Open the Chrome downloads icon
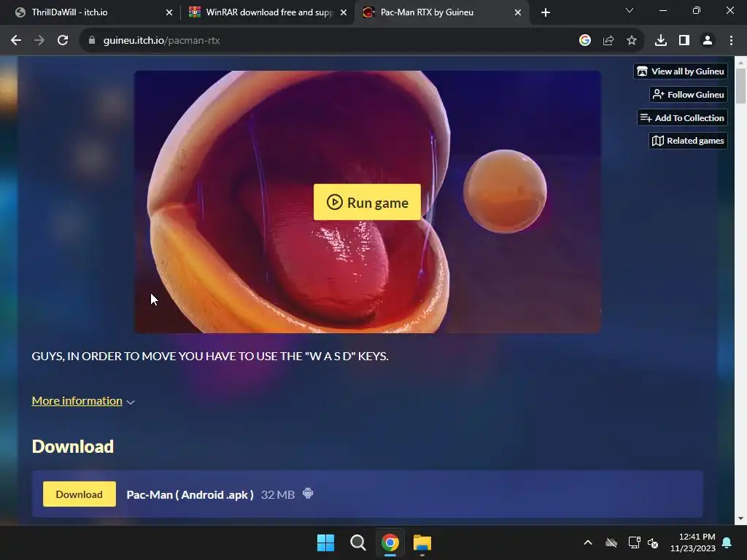The width and height of the screenshot is (747, 560). pos(661,41)
